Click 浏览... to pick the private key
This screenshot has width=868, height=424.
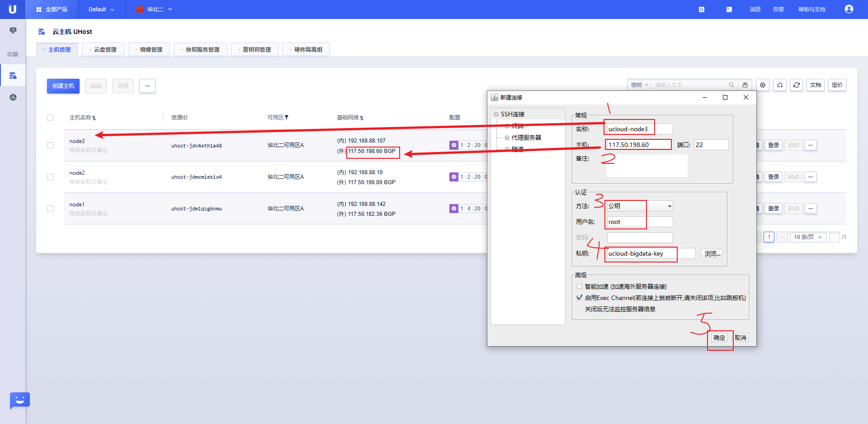pyautogui.click(x=712, y=253)
